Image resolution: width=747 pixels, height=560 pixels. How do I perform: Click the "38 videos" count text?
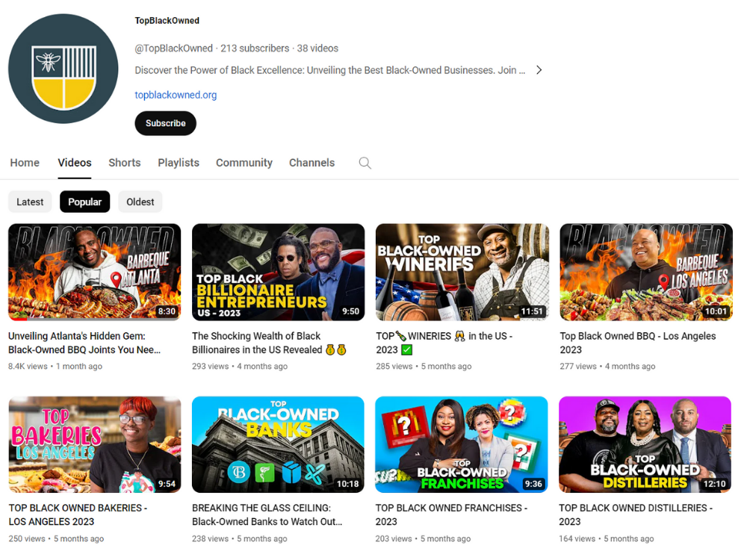[317, 48]
